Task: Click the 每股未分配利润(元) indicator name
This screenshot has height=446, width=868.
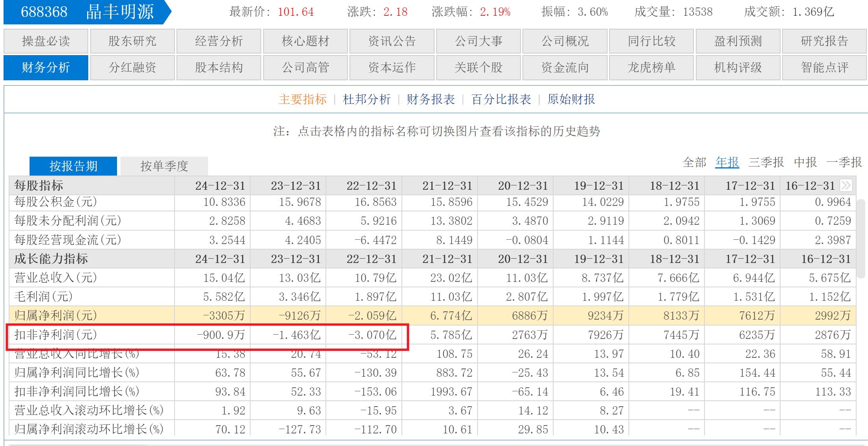Action: (x=68, y=221)
